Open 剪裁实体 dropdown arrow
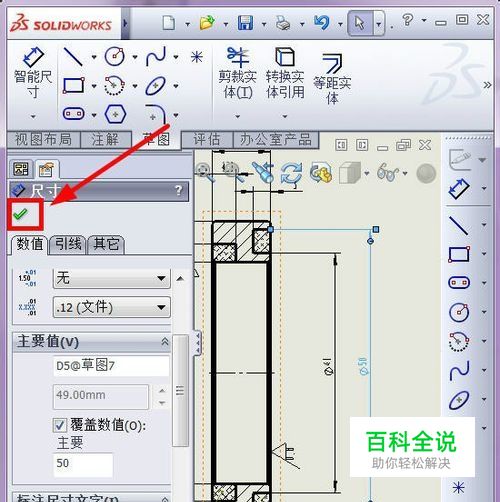Screen dimensions: 500x502 point(237,116)
